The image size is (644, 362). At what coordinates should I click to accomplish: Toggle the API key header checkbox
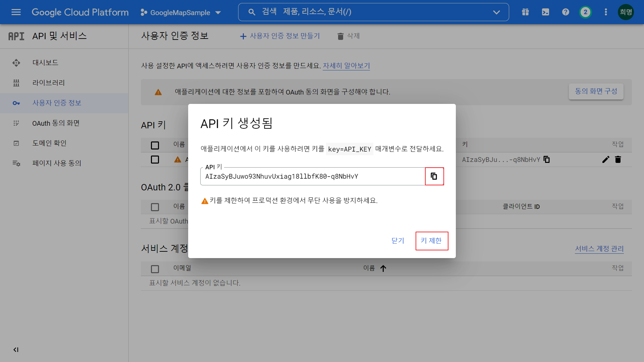[x=155, y=145]
